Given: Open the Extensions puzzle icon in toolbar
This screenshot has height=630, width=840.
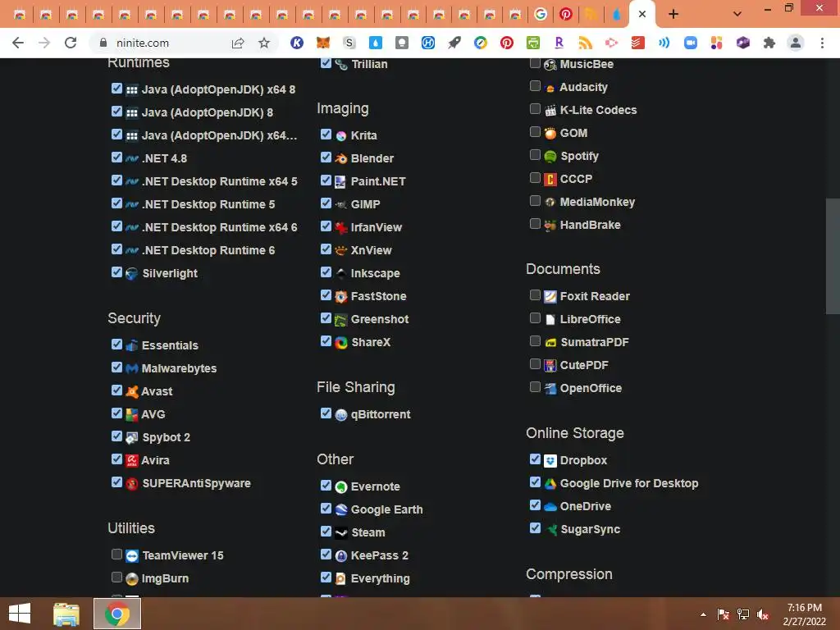Looking at the screenshot, I should coord(769,43).
